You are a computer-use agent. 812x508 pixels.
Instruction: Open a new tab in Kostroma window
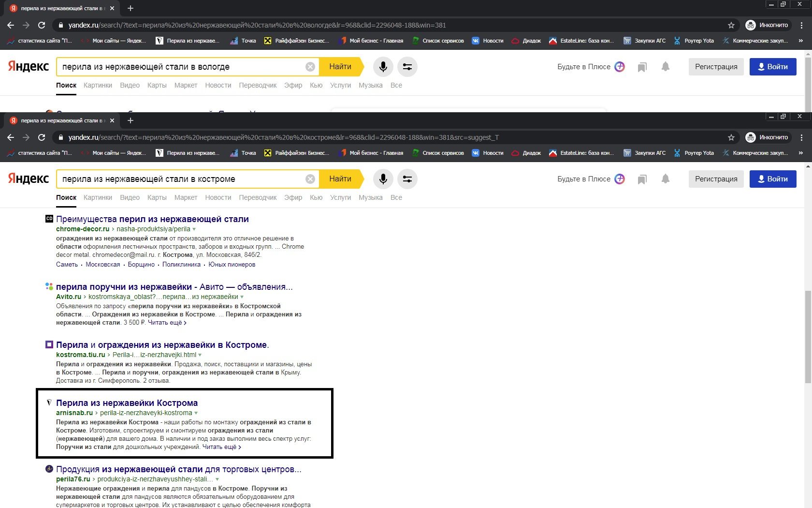[130, 120]
